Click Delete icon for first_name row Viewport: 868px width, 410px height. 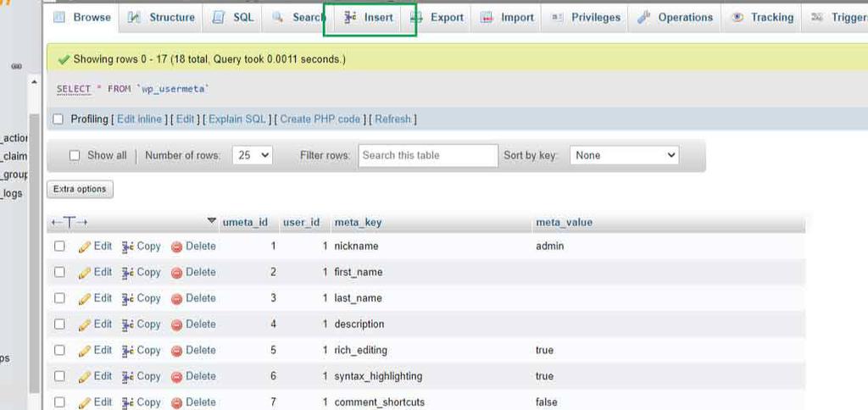[176, 273]
